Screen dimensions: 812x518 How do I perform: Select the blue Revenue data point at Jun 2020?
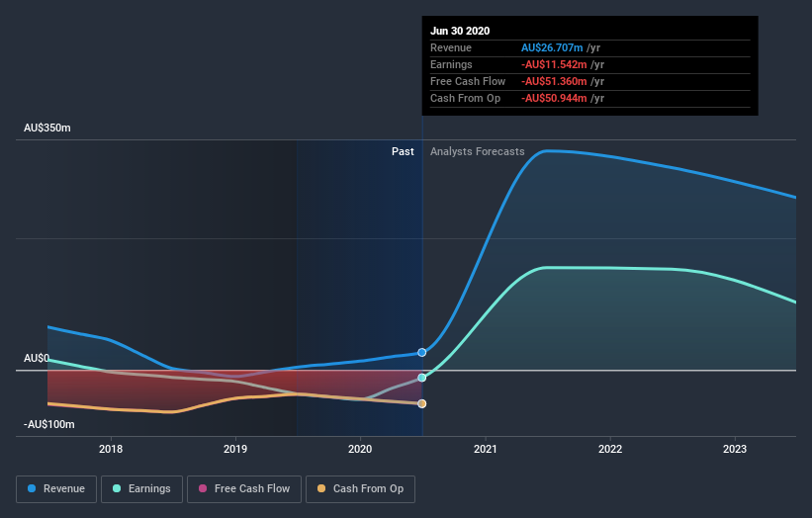pos(422,352)
